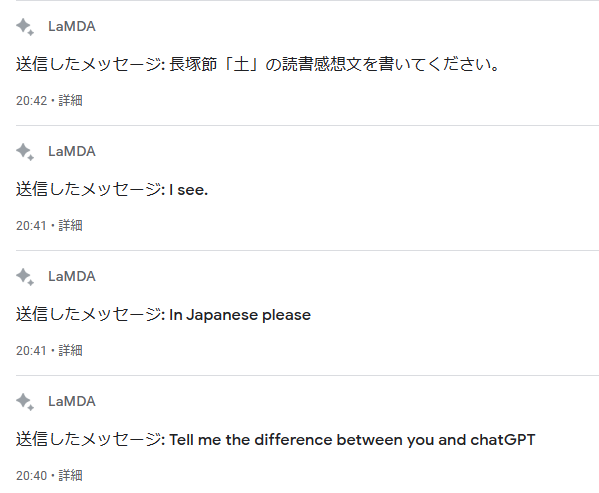Select the message about 長塚節「土」の読書感想文
This screenshot has width=599, height=493.
[258, 64]
